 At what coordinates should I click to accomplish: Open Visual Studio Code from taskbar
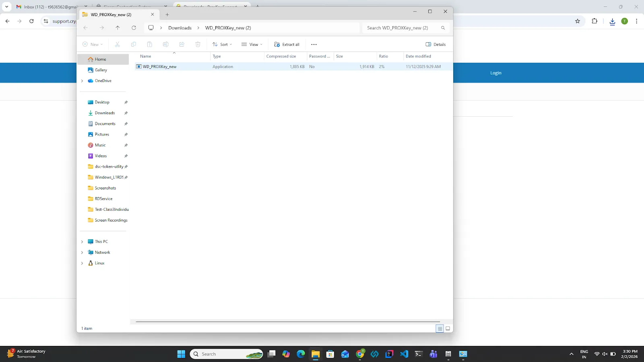(x=404, y=354)
